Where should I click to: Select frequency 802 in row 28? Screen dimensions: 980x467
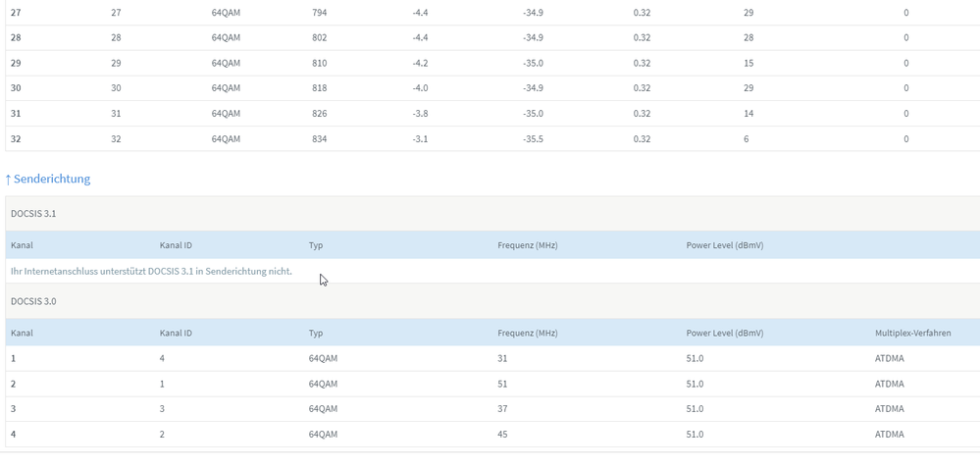coord(320,37)
